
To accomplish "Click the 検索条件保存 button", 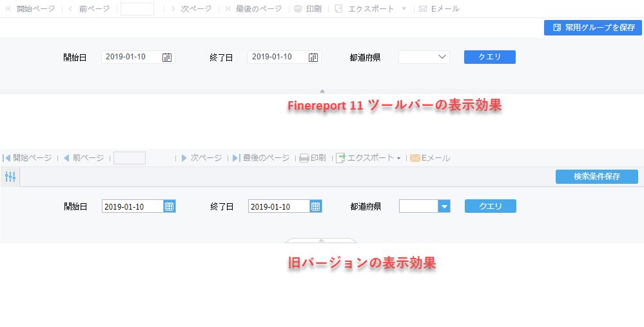I will (597, 177).
